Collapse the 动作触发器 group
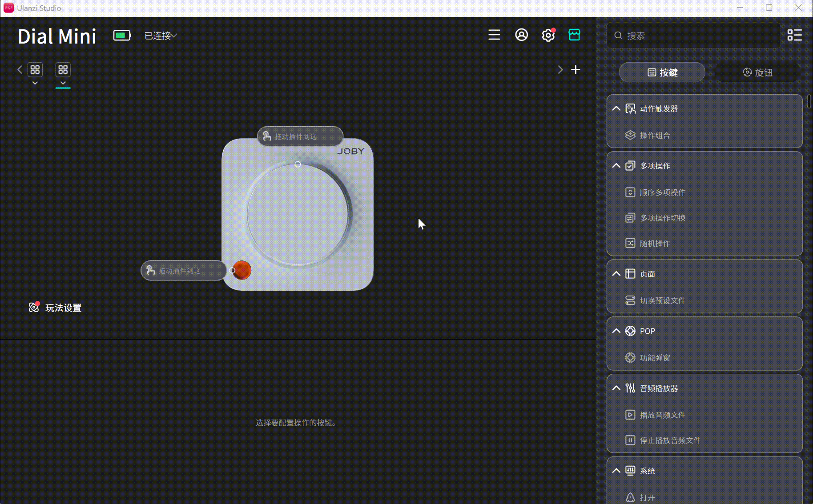The height and width of the screenshot is (504, 813). click(x=616, y=108)
